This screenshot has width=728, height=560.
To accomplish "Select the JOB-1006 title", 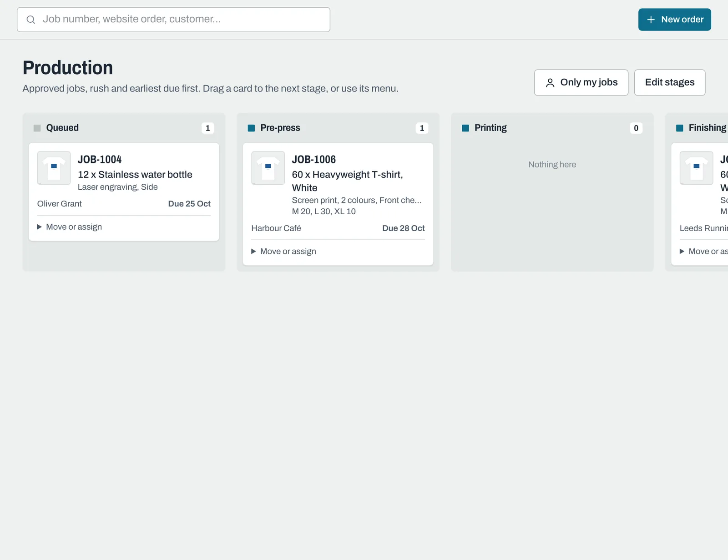I will [x=314, y=160].
